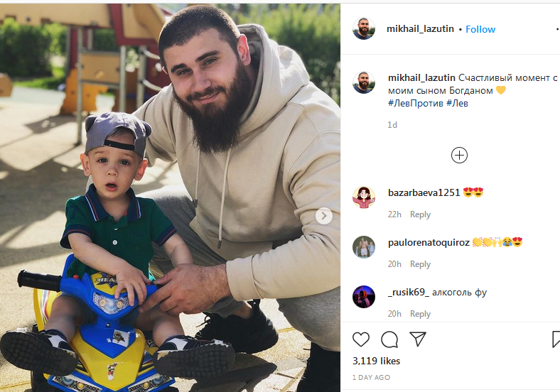Load more comments with plus circle
Viewport: 560px width, 392px height.
coord(459,156)
